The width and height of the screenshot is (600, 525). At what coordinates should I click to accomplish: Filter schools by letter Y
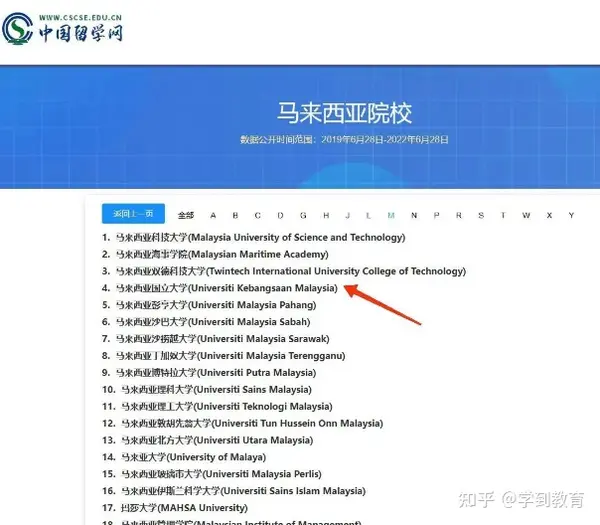pos(571,215)
